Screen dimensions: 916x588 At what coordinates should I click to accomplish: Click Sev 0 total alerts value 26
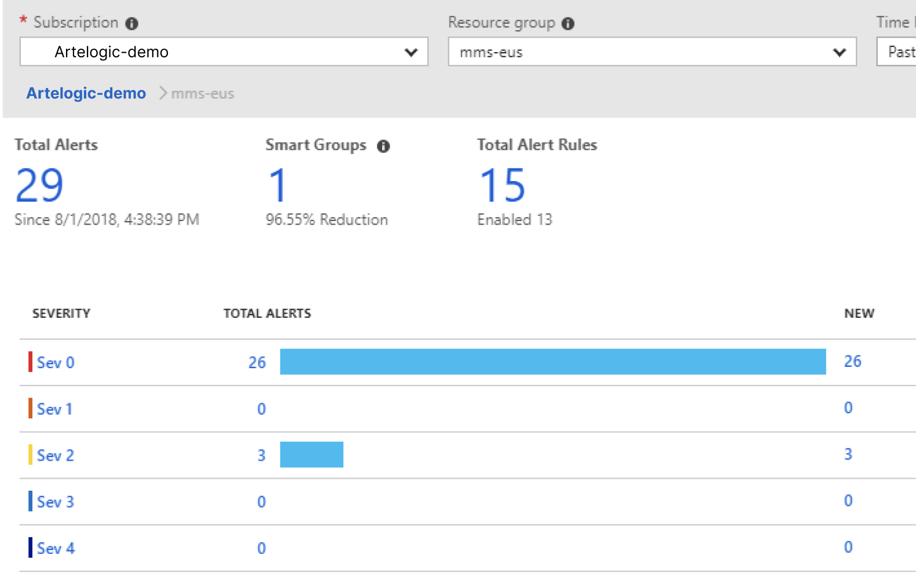[257, 362]
